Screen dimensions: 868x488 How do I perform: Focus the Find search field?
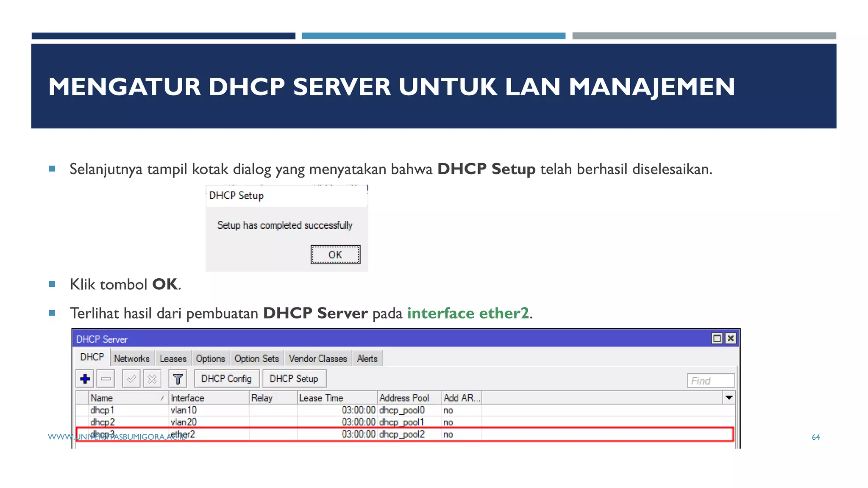click(711, 381)
